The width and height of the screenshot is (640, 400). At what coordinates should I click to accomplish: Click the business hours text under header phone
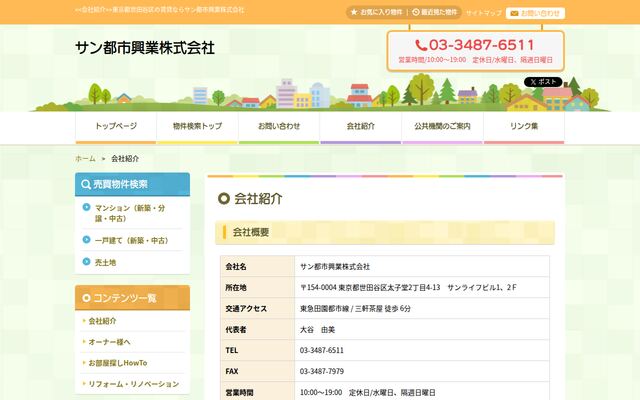[x=476, y=60]
